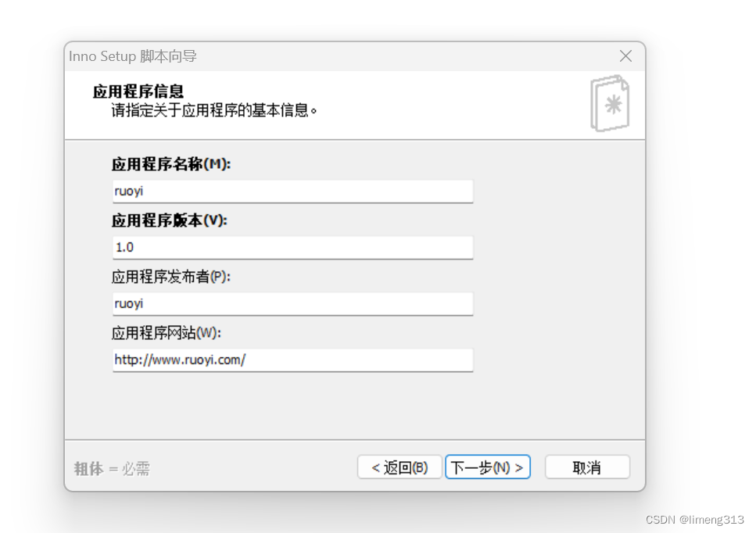756x533 pixels.
Task: Click the 应用程序信息 heading
Action: 138,91
